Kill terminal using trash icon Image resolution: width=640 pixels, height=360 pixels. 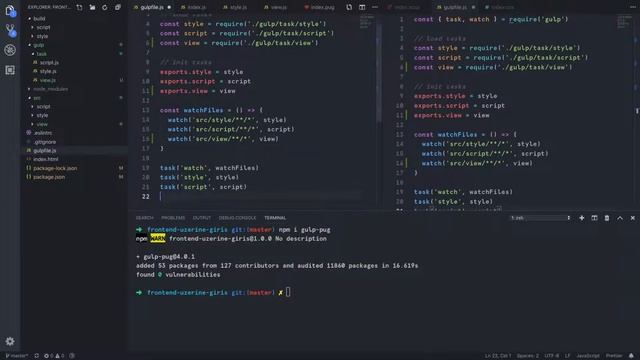tap(607, 218)
